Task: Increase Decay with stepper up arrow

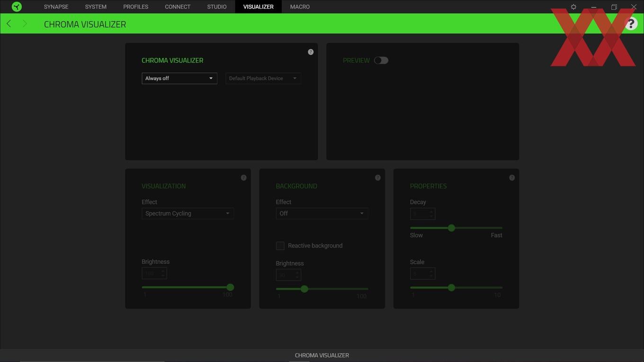Action: (x=431, y=211)
